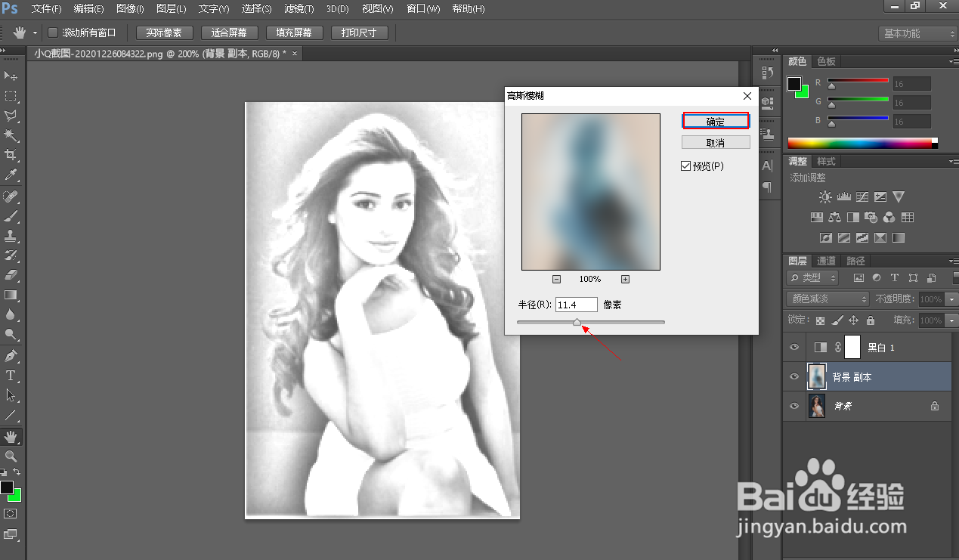Open the Curves adjustment icon
This screenshot has height=560, width=959.
[x=862, y=196]
